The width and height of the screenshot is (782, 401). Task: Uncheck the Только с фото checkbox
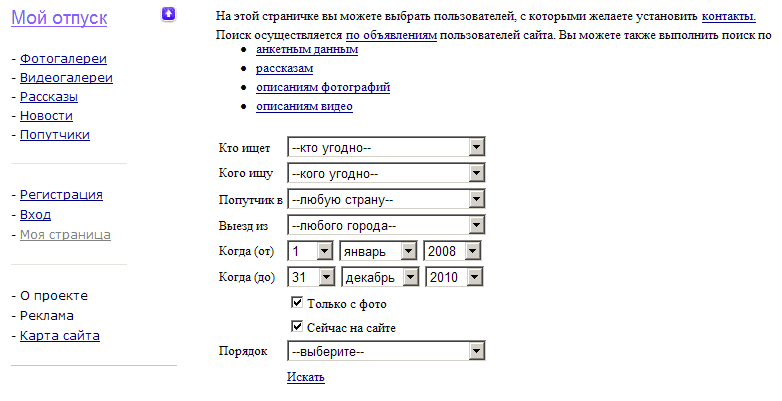point(297,302)
